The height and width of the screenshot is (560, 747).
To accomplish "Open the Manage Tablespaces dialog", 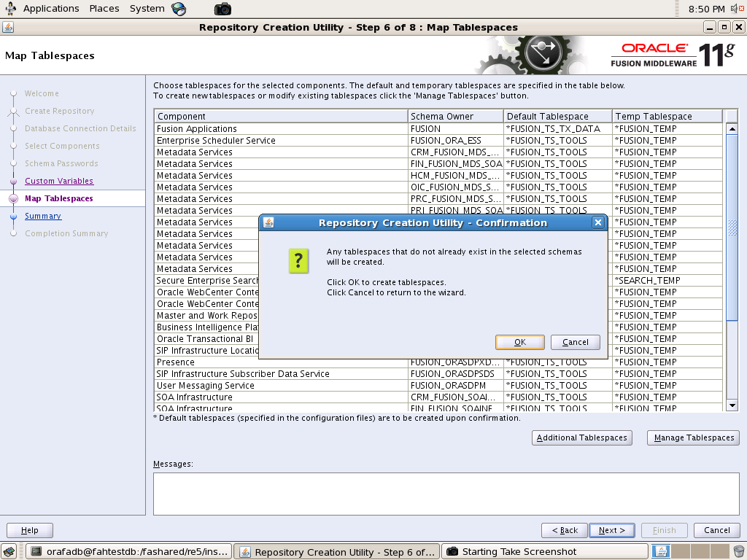I will [692, 437].
